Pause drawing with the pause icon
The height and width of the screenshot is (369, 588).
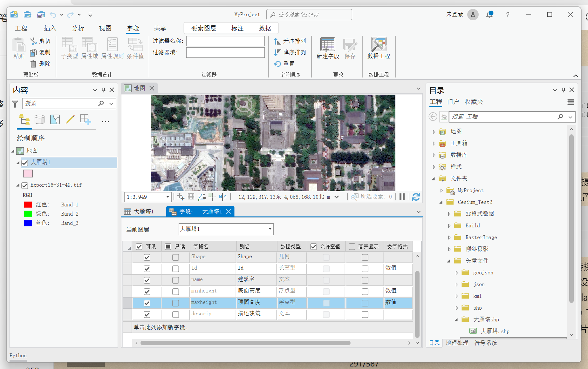click(402, 197)
